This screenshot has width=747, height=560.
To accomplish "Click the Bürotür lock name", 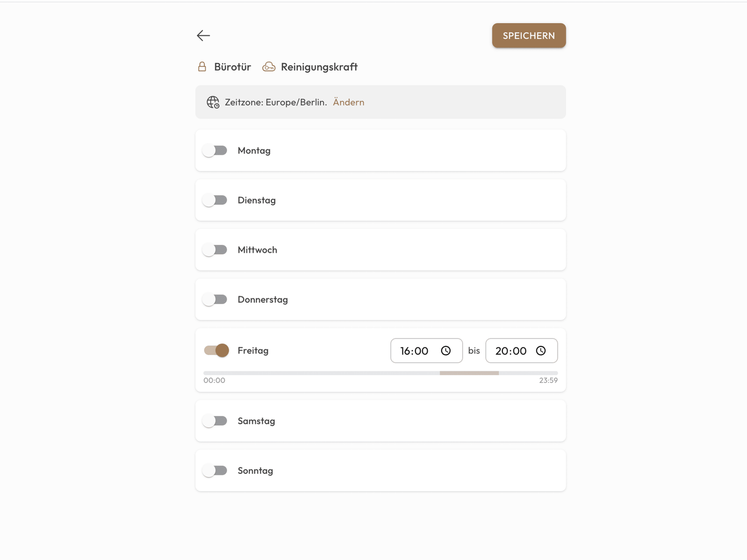I will click(233, 67).
